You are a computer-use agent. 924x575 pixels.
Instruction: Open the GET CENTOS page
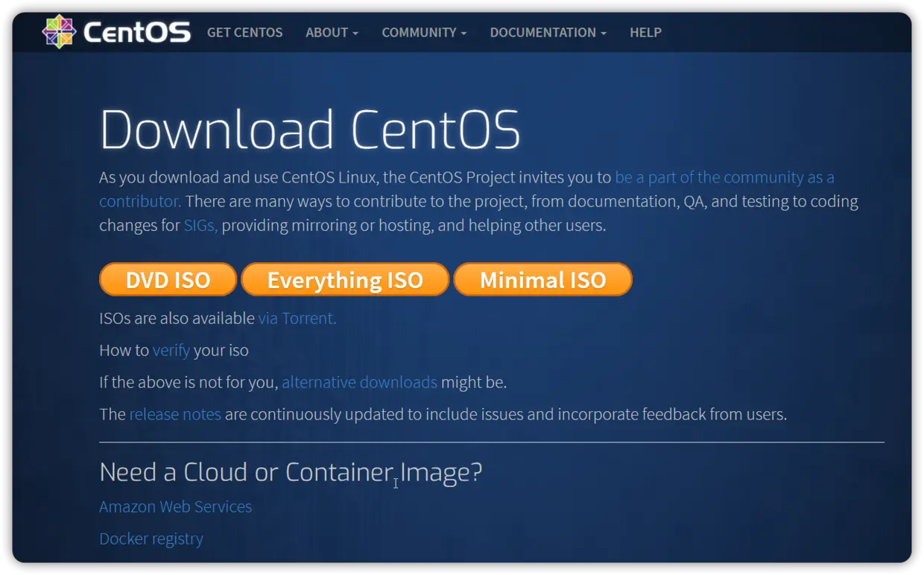pos(244,33)
